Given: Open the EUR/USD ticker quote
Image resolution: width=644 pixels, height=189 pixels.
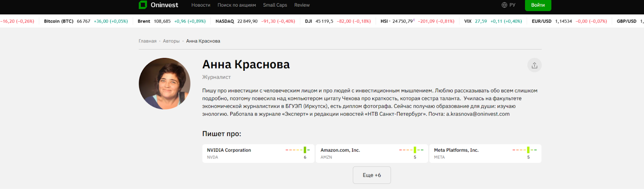Looking at the screenshot, I should click(541, 21).
